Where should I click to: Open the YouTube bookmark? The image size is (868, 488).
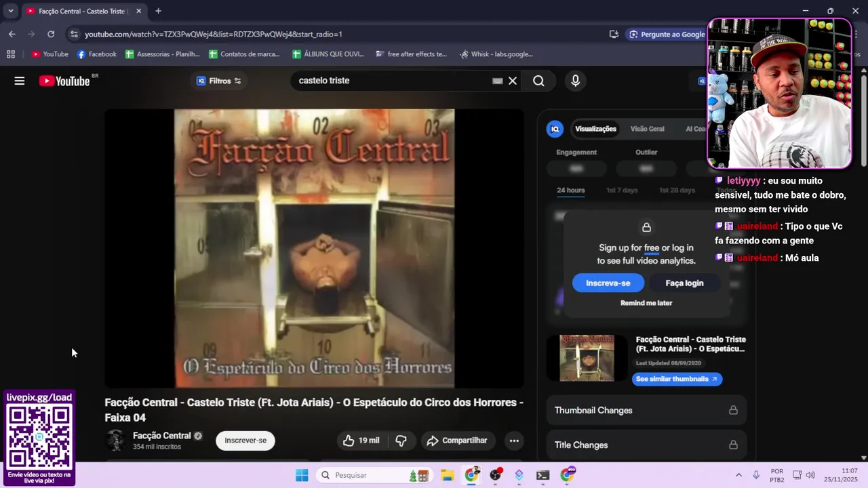[50, 54]
